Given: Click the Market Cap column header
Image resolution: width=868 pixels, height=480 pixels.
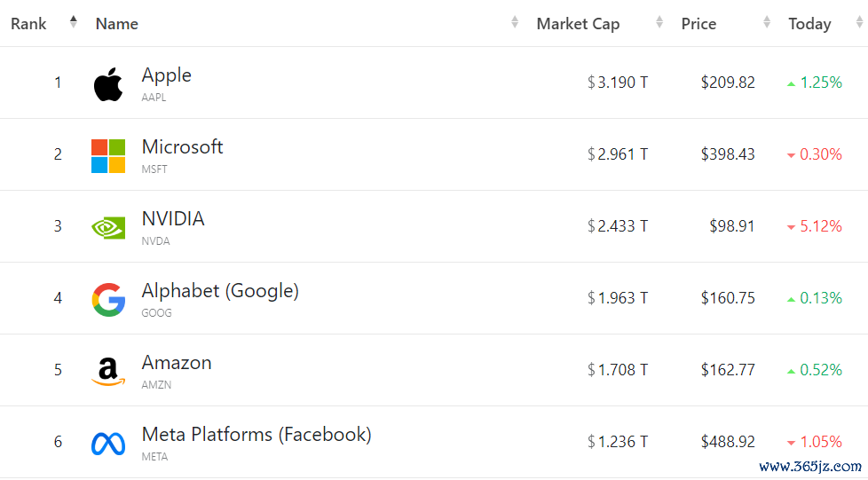Looking at the screenshot, I should (x=578, y=24).
